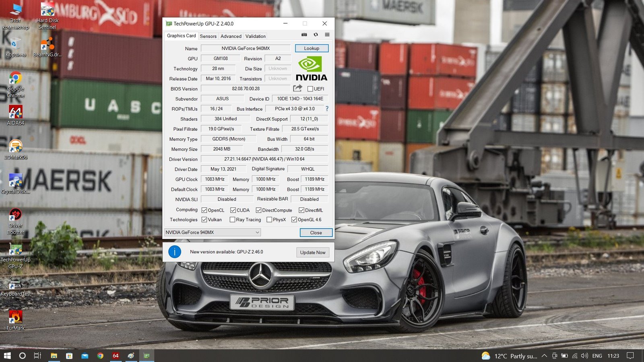Image resolution: width=644 pixels, height=362 pixels.
Task: Click the NVIDIA logo in GPU-Z
Action: click(311, 69)
